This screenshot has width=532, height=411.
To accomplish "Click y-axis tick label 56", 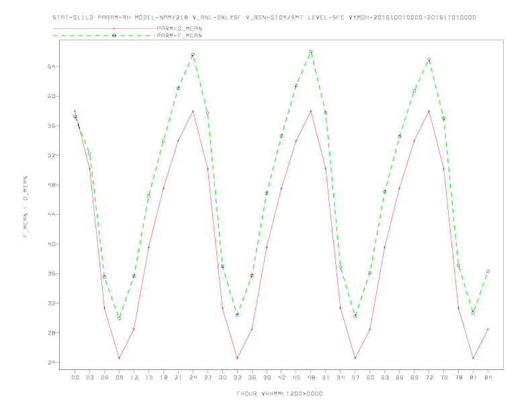I will pos(52,126).
